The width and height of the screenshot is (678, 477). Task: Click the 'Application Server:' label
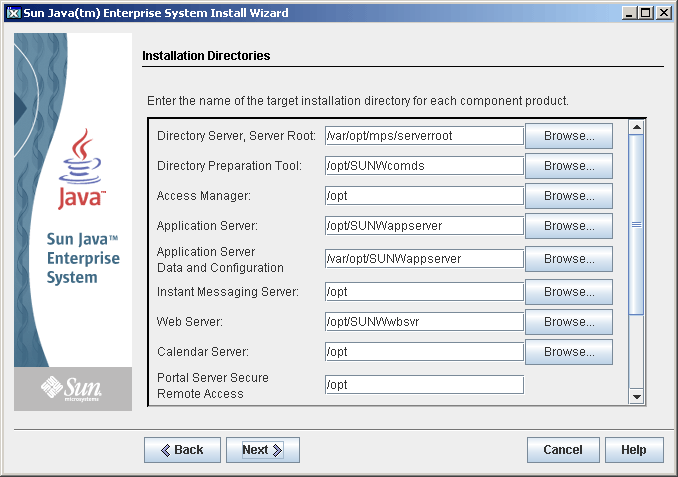coord(207,226)
